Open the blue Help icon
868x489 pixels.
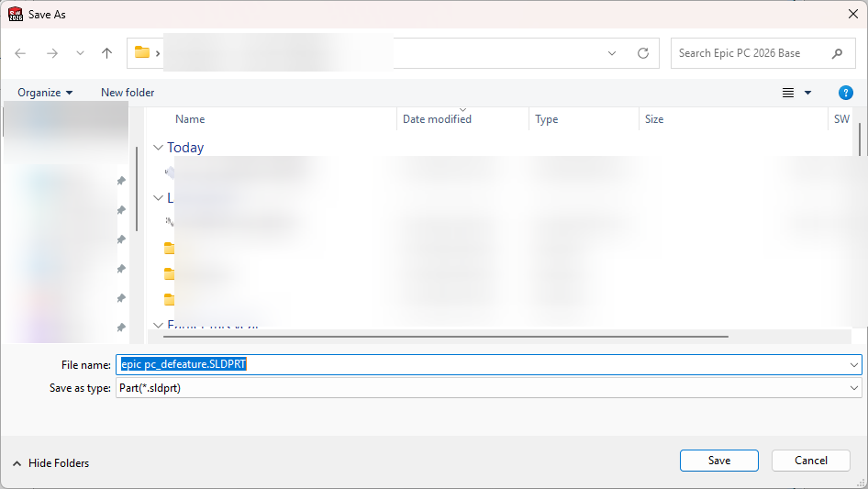point(845,93)
